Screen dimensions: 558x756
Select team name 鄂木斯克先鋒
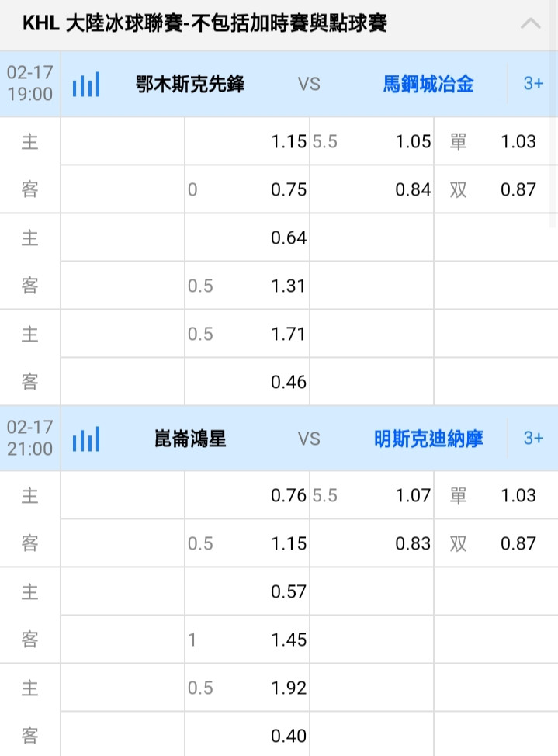pos(190,85)
